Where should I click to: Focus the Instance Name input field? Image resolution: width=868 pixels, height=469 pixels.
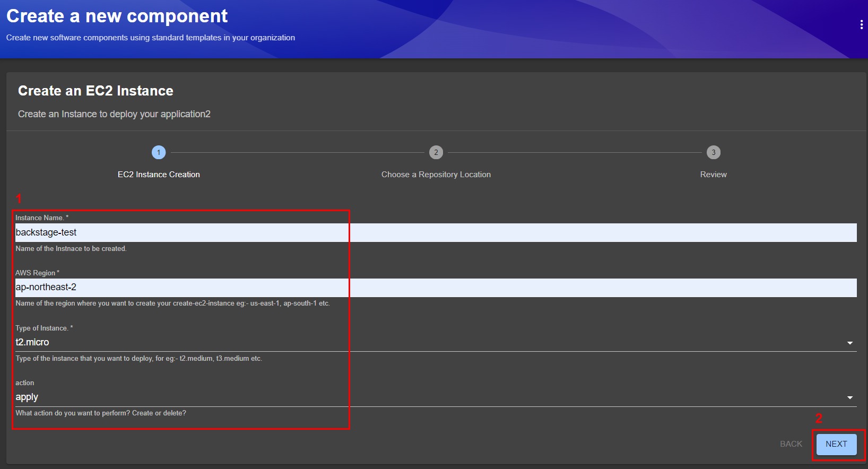click(436, 232)
